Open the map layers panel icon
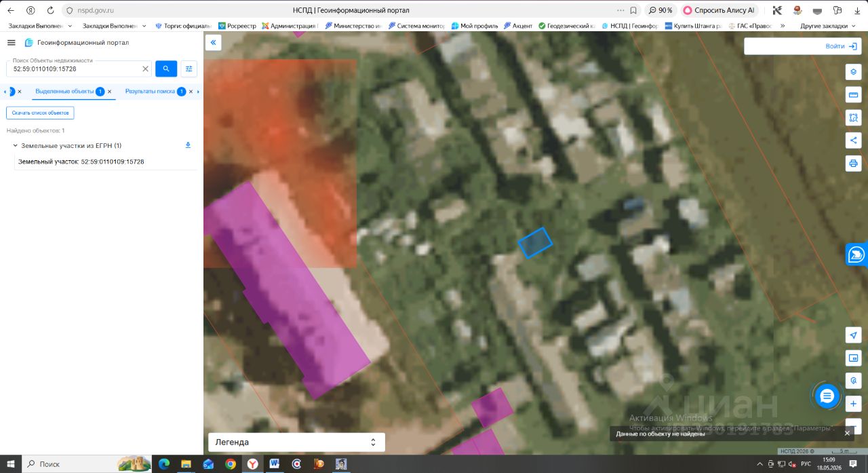This screenshot has width=868, height=473. pyautogui.click(x=853, y=72)
